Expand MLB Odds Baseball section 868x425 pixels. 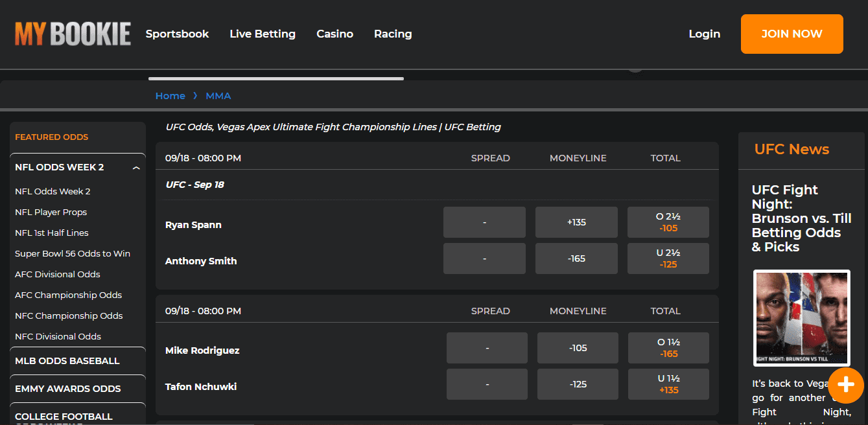(67, 361)
